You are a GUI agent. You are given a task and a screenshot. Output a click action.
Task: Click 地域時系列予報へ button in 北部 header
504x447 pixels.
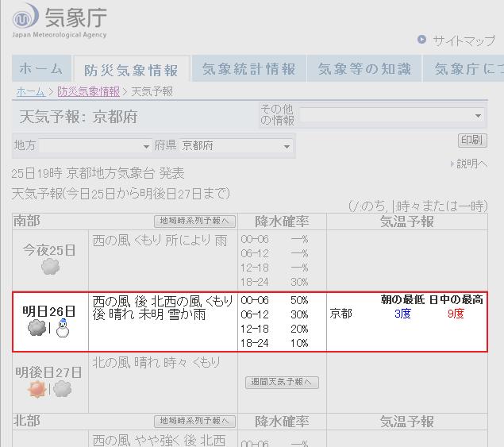[x=194, y=421]
